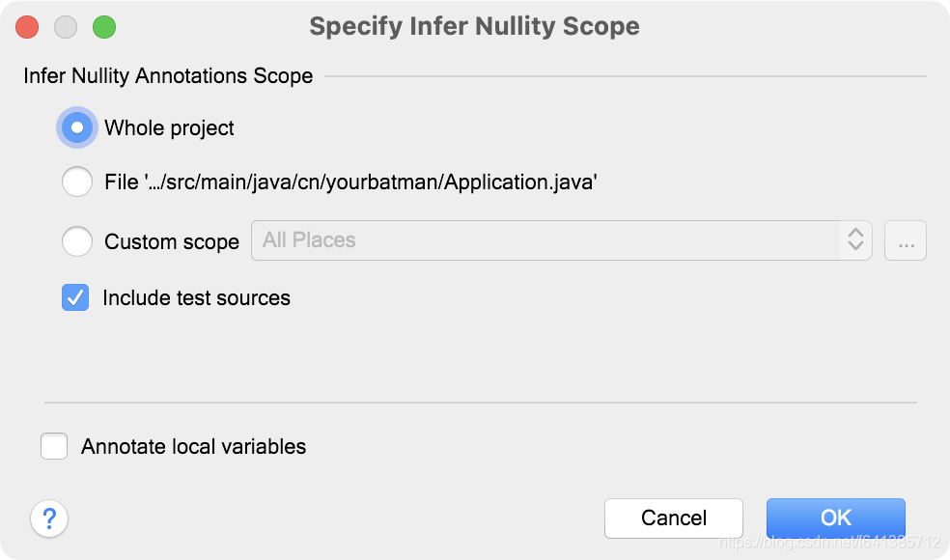Click the 'Include test sources' label text
The height and width of the screenshot is (560, 950).
click(196, 298)
